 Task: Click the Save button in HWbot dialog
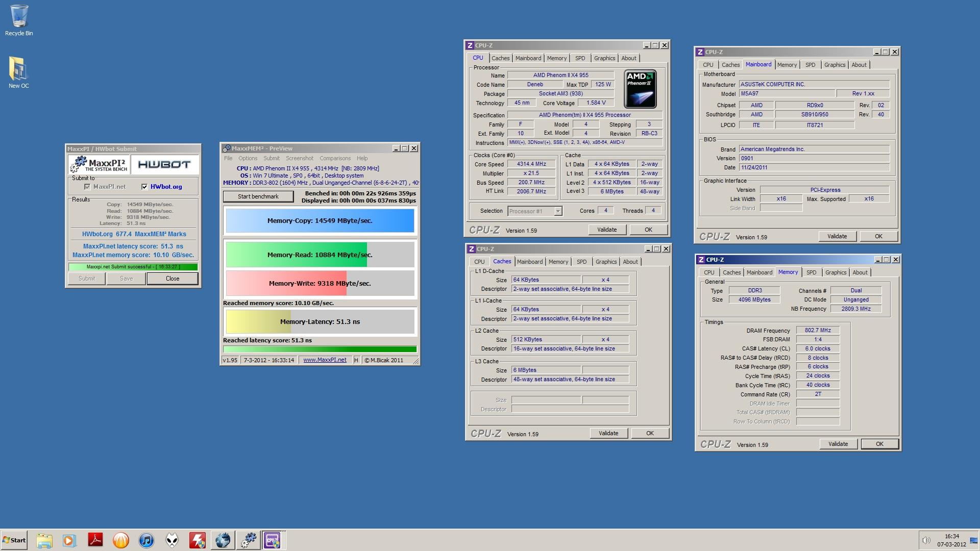pyautogui.click(x=126, y=279)
